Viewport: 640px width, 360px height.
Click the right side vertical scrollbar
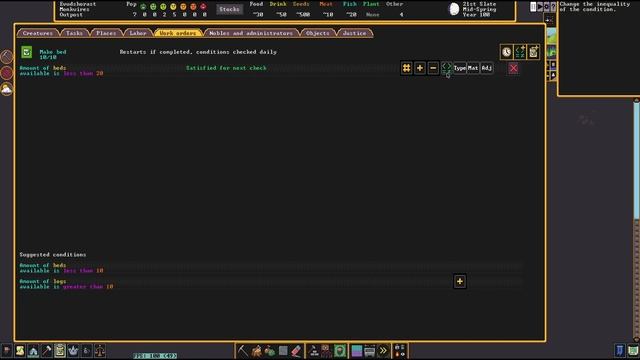pyautogui.click(x=636, y=220)
